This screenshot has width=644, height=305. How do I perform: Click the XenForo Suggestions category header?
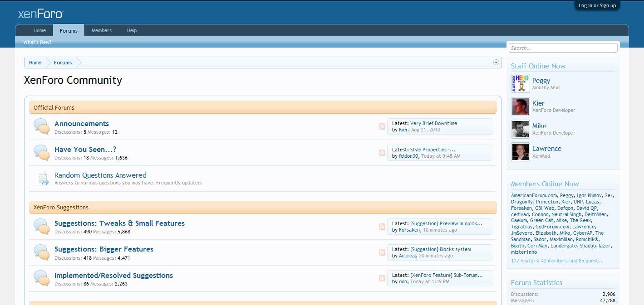pos(263,207)
